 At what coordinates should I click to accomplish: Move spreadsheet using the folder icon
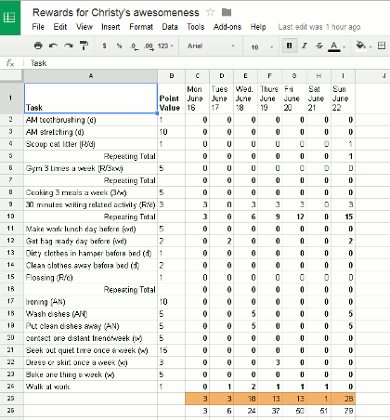pyautogui.click(x=226, y=12)
